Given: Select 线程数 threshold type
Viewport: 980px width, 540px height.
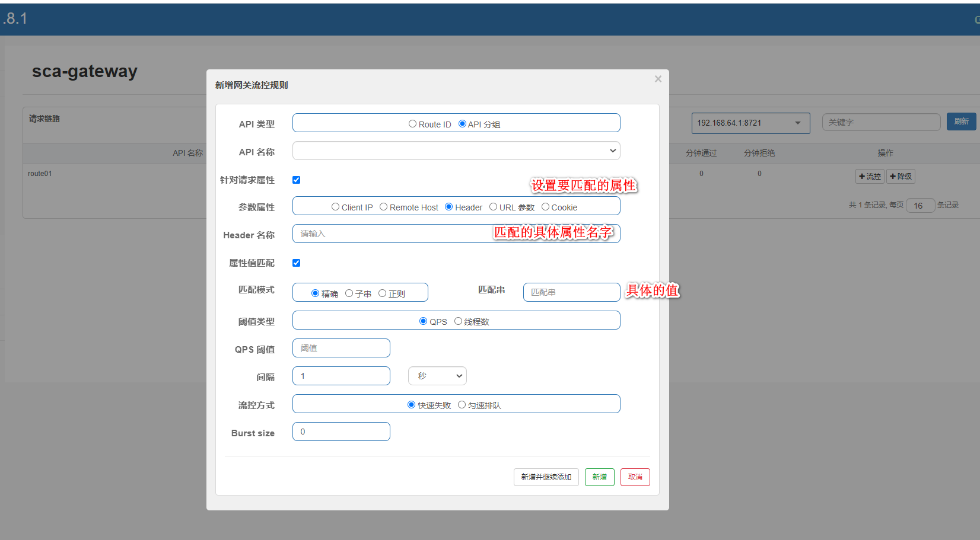Looking at the screenshot, I should 458,321.
